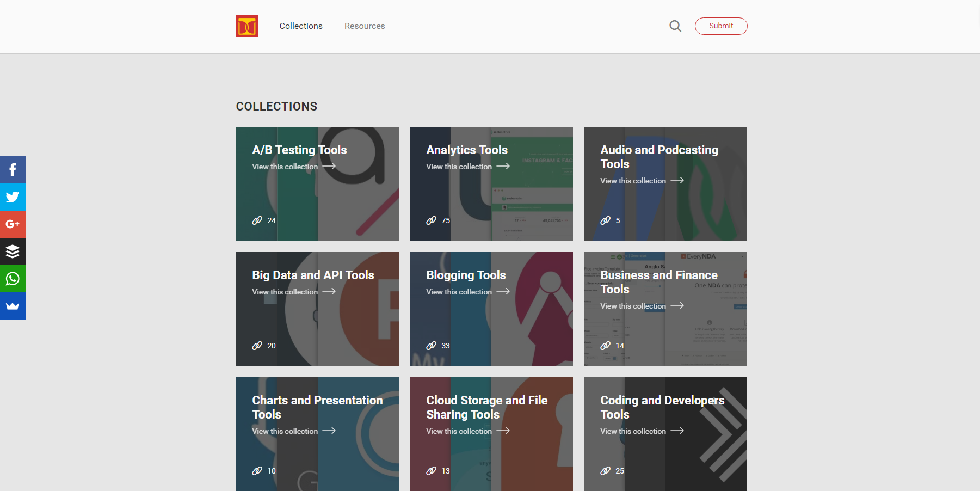980x491 pixels.
Task: Click View this collection under Big Data
Action: click(x=285, y=292)
